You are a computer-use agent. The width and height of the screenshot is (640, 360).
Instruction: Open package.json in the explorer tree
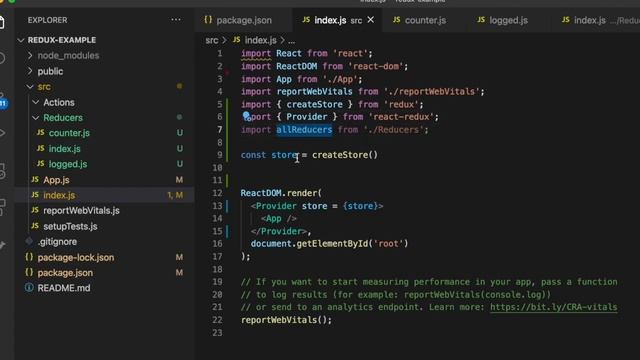click(x=65, y=273)
